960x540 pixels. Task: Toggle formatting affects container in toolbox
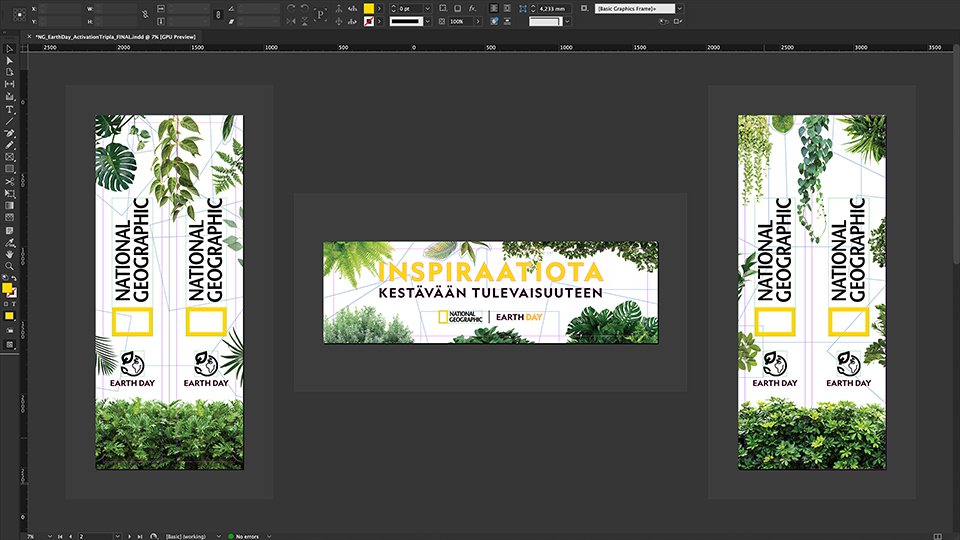6,304
